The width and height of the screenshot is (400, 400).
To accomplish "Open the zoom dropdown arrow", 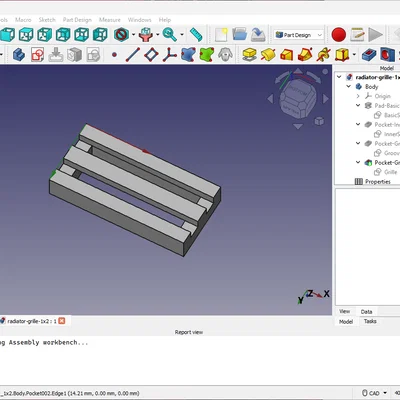I will pos(182,35).
